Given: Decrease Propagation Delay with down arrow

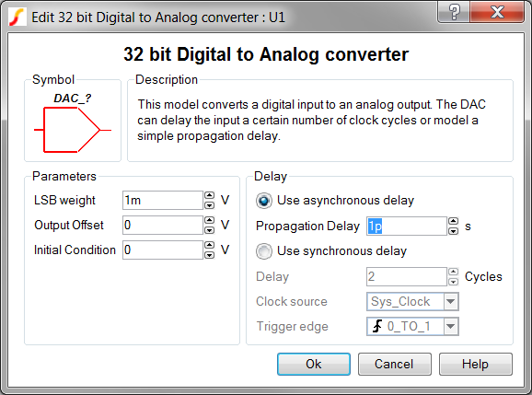Looking at the screenshot, I should 453,231.
